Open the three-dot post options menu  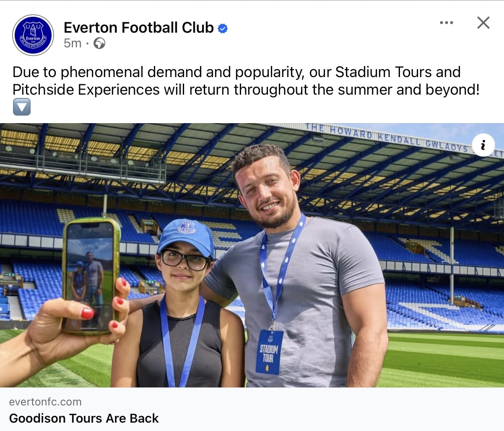click(446, 23)
